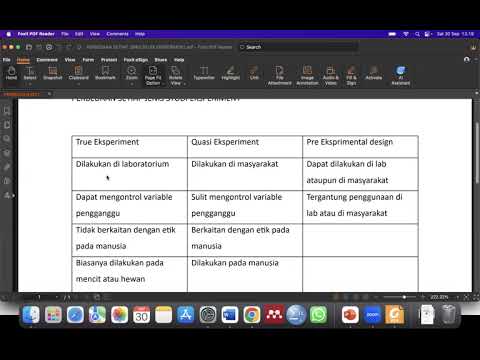Screen dimensions: 480x360
Task: Insert an Image Annotation
Action: coord(307,75)
